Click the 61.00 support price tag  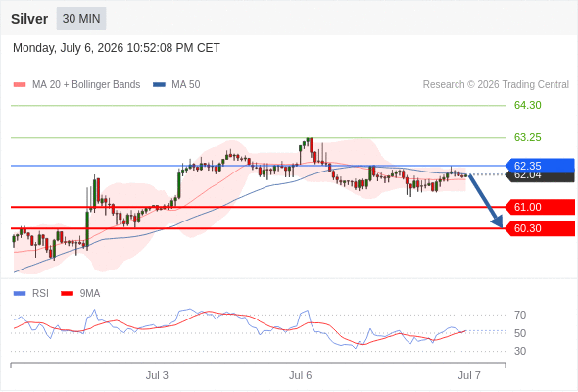tap(540, 207)
